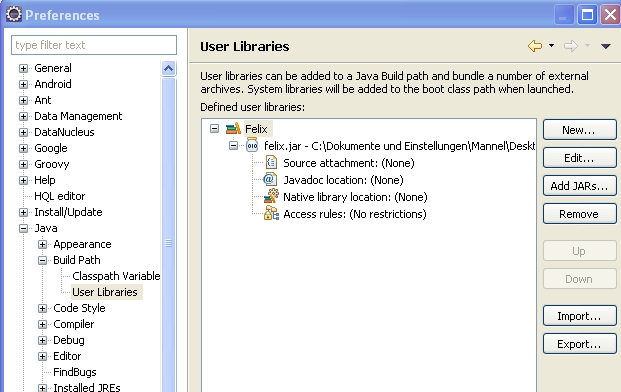The width and height of the screenshot is (621, 392).
Task: Click the yellow Back arrow icon
Action: point(535,46)
